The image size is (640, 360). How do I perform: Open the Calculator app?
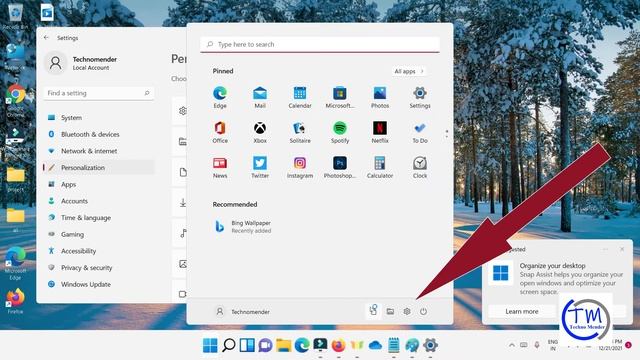point(380,168)
